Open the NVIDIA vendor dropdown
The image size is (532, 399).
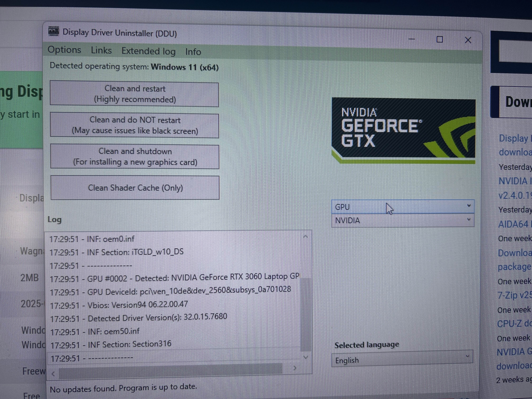403,220
